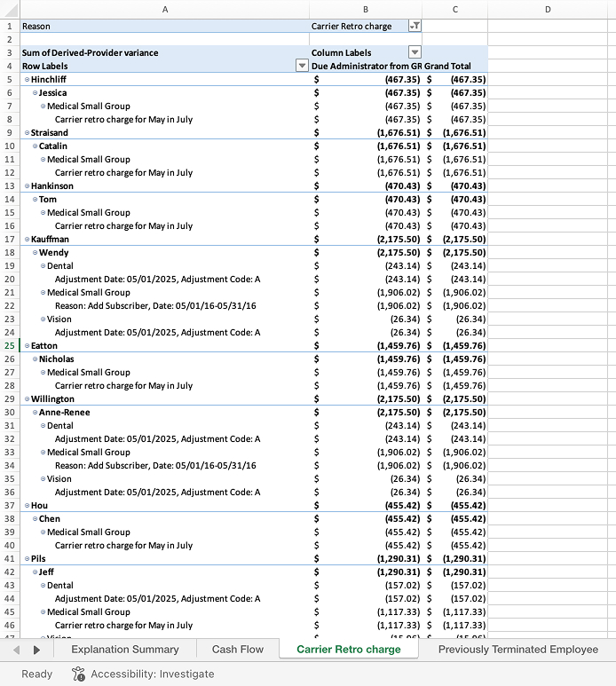Switch to the Cash Flow sheet tab
Screen dimensions: 616x686
tap(238, 650)
